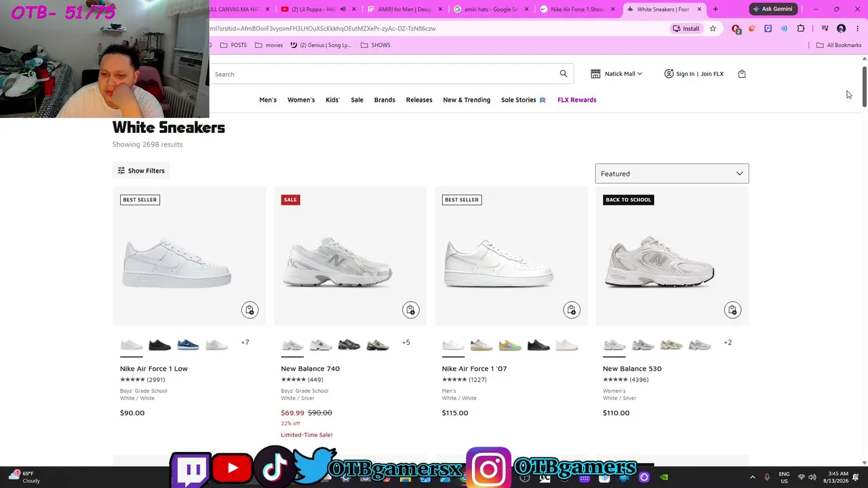Open the POSTS bookmark folder
This screenshot has height=488, width=868.
pos(233,45)
